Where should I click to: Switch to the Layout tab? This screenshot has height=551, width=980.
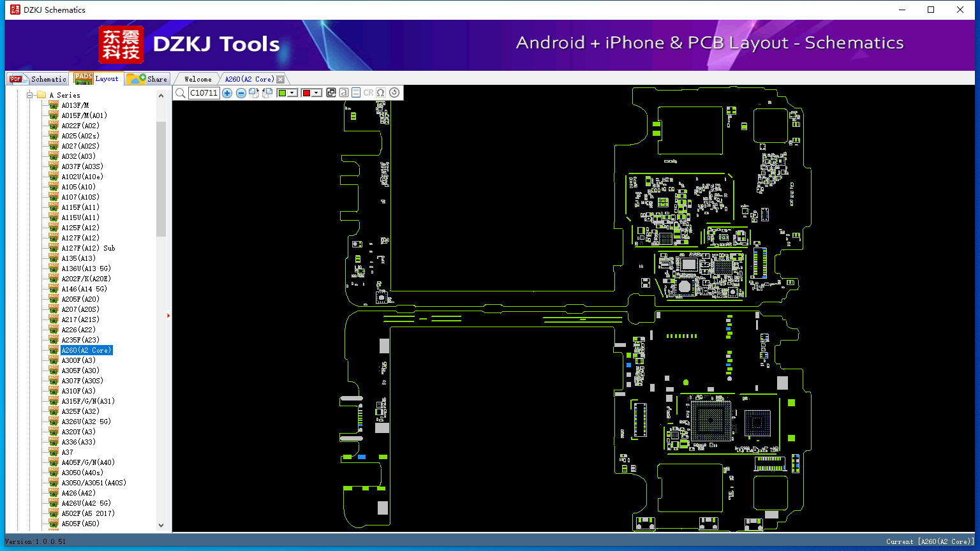[96, 78]
